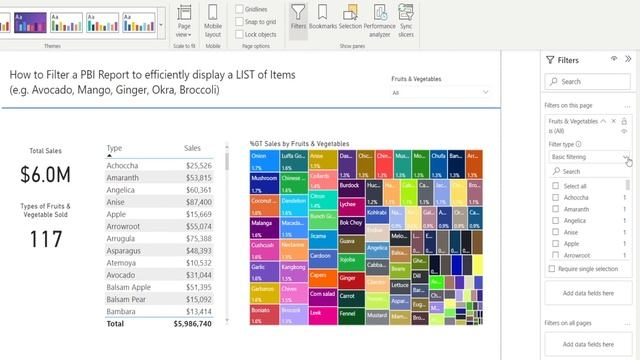This screenshot has width=640, height=360.
Task: Click the eye icon in the Filters header
Action: click(x=614, y=59)
